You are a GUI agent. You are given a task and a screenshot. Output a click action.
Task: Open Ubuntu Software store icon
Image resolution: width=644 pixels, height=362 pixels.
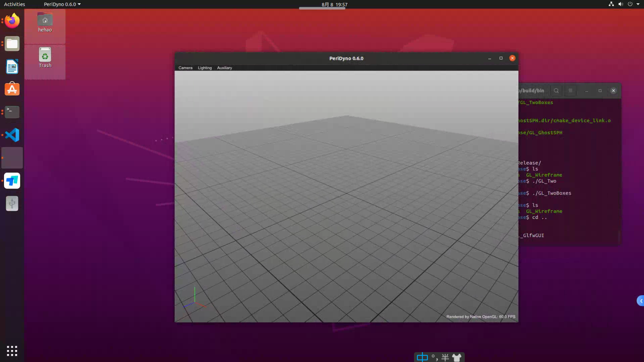[12, 89]
